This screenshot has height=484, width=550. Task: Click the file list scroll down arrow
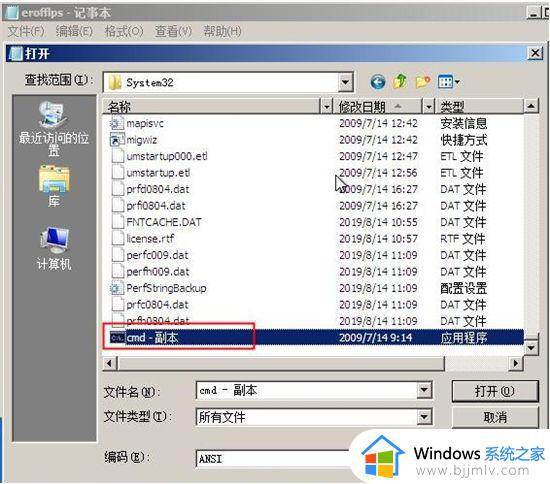531,348
